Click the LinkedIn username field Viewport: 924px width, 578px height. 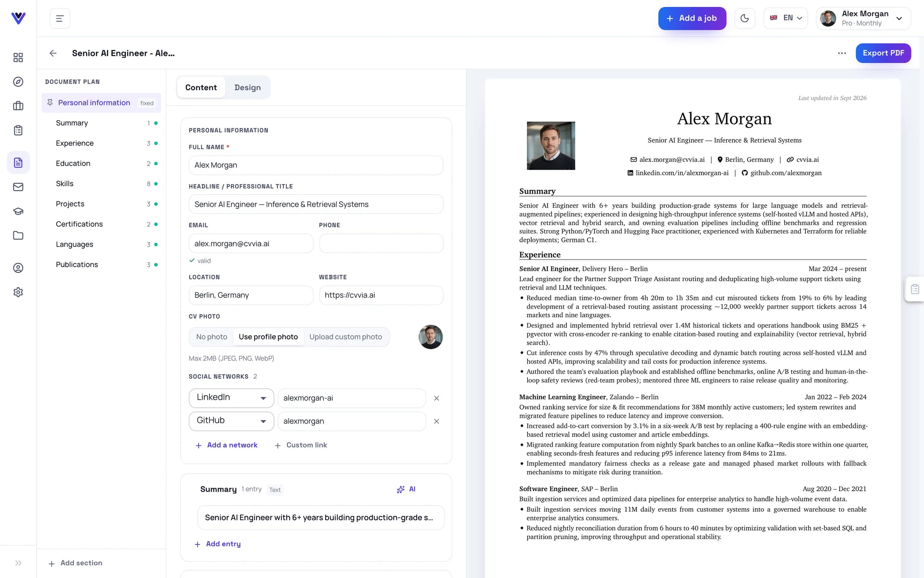[x=352, y=398]
